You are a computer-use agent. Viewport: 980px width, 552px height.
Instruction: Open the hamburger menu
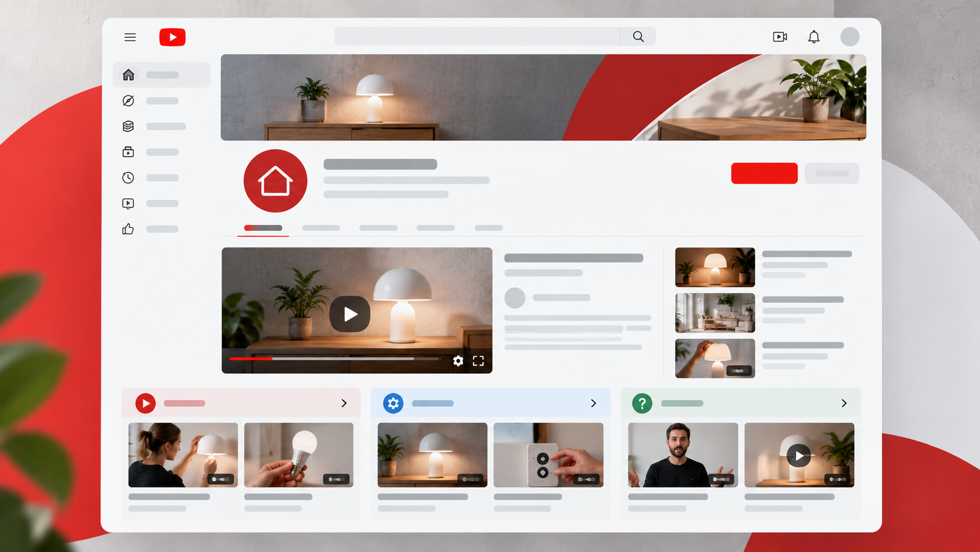pos(130,37)
